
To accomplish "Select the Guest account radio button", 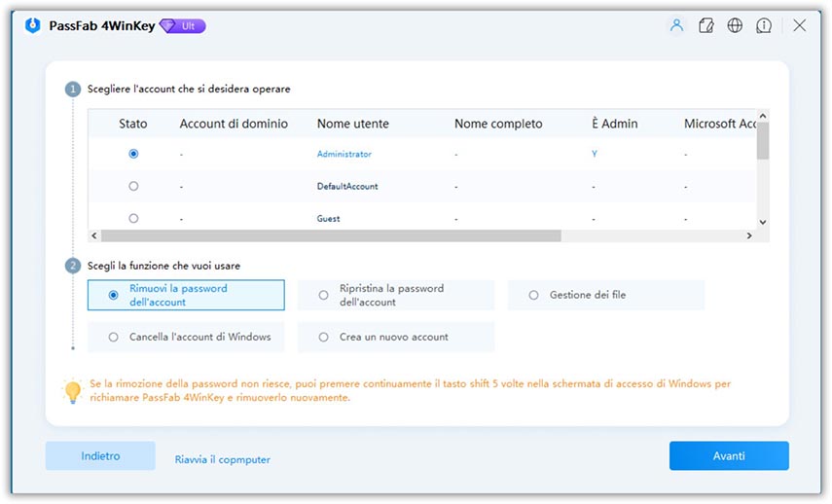I will pos(133,219).
